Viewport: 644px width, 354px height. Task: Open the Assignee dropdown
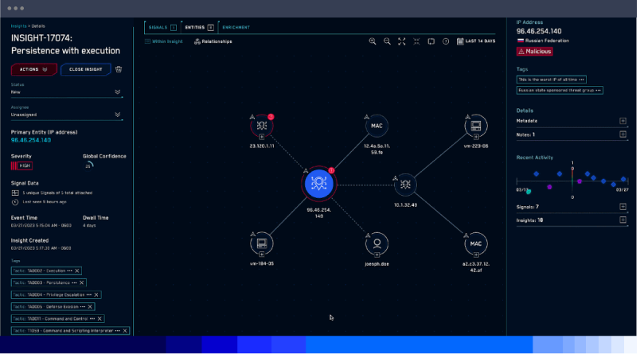coord(118,115)
